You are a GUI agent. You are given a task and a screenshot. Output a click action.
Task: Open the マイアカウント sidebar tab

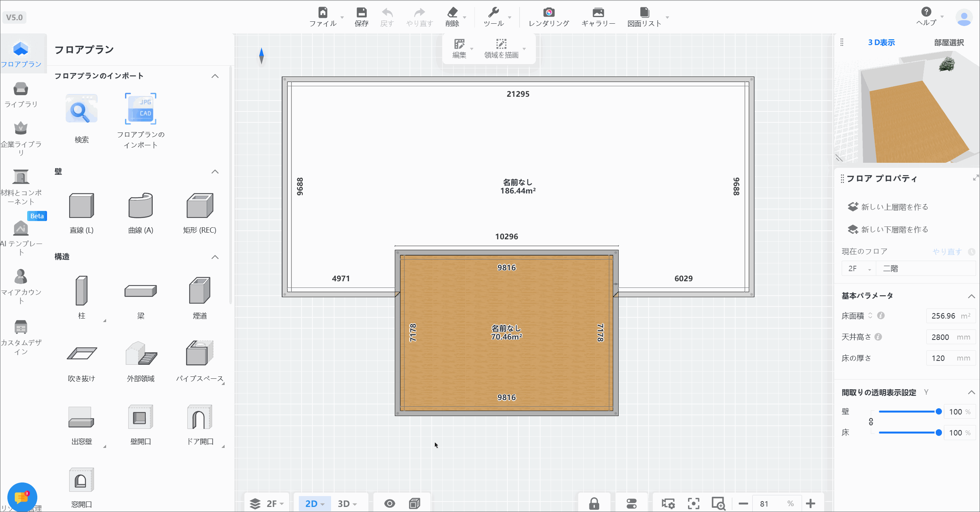[x=21, y=287]
